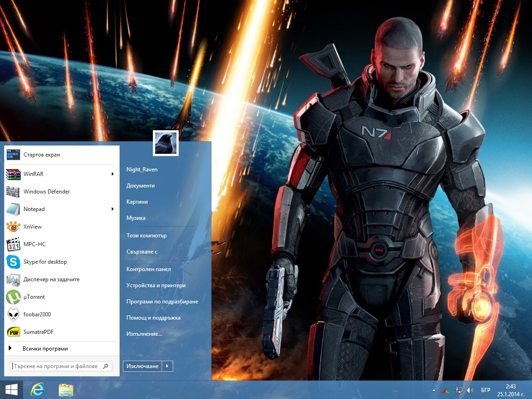Open File Explorer from the taskbar
Screen dimensions: 532x399
pos(66,390)
